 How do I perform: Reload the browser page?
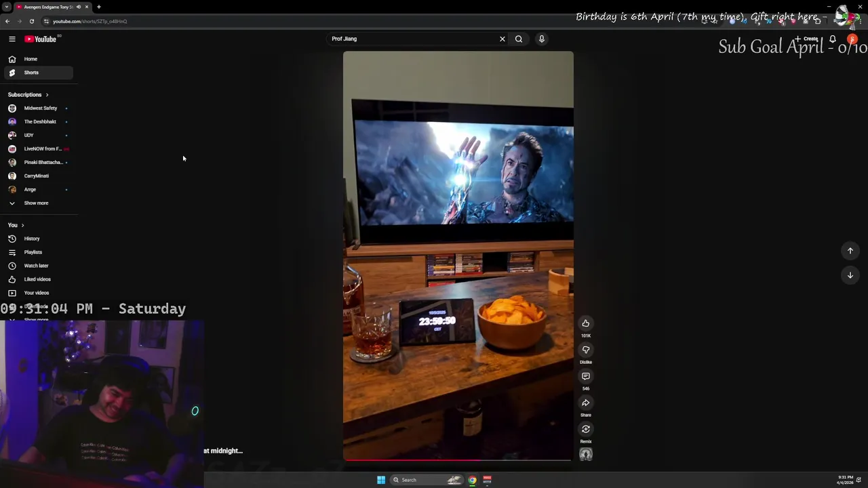[x=31, y=21]
